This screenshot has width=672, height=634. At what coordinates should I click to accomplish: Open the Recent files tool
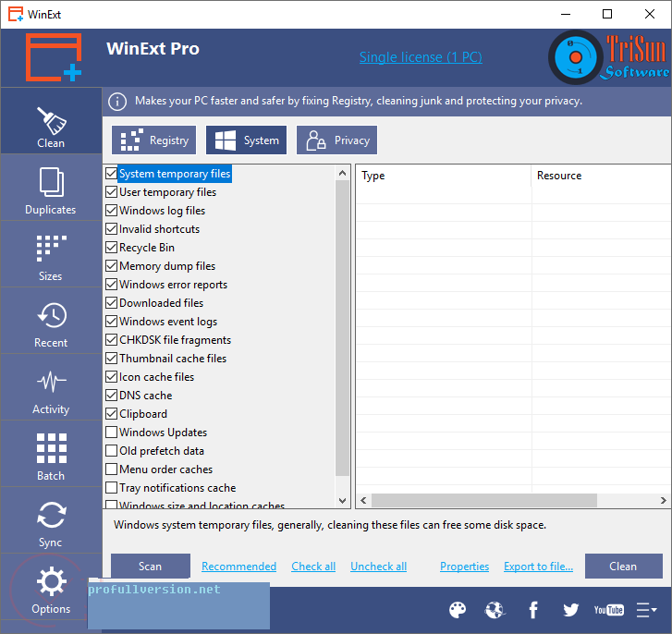click(x=51, y=321)
